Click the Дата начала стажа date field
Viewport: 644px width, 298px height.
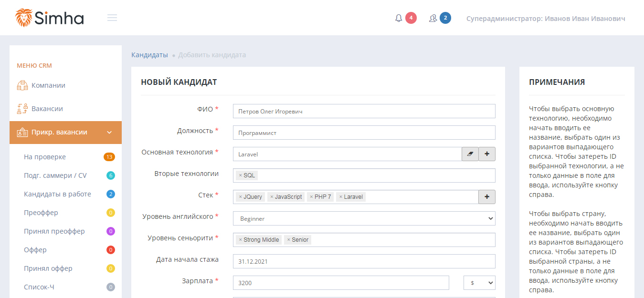point(364,261)
